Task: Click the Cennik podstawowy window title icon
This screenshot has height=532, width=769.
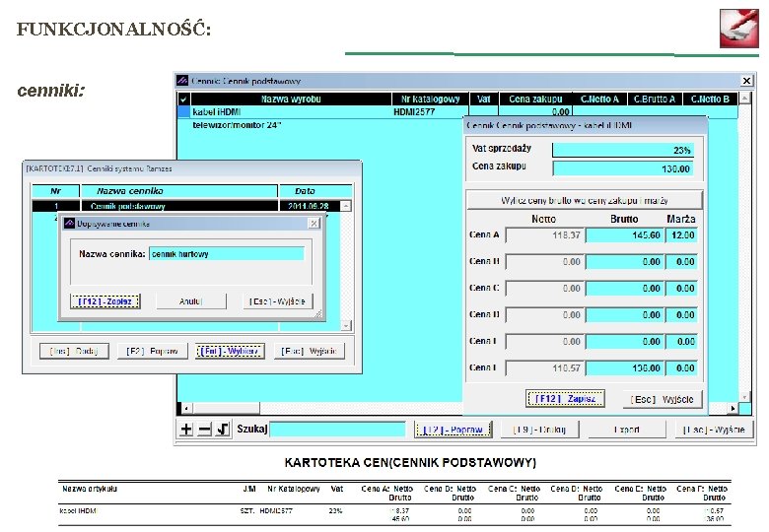Action: pos(183,81)
